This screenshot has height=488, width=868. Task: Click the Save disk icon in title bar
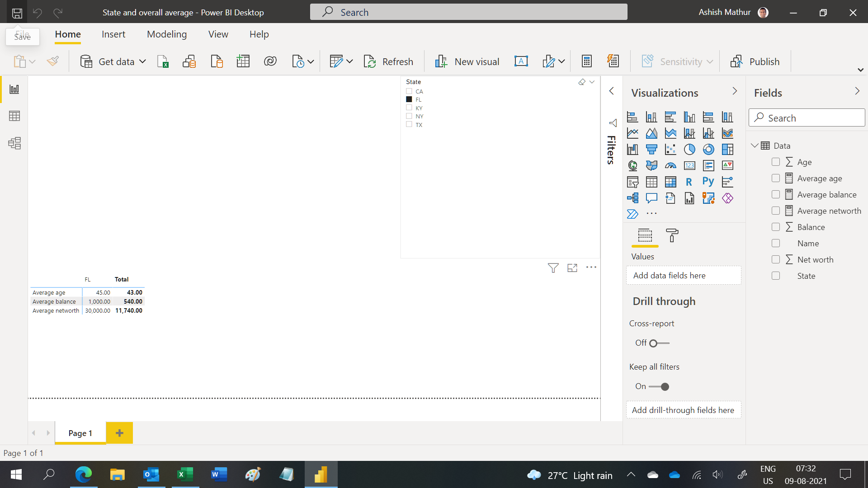click(x=17, y=13)
